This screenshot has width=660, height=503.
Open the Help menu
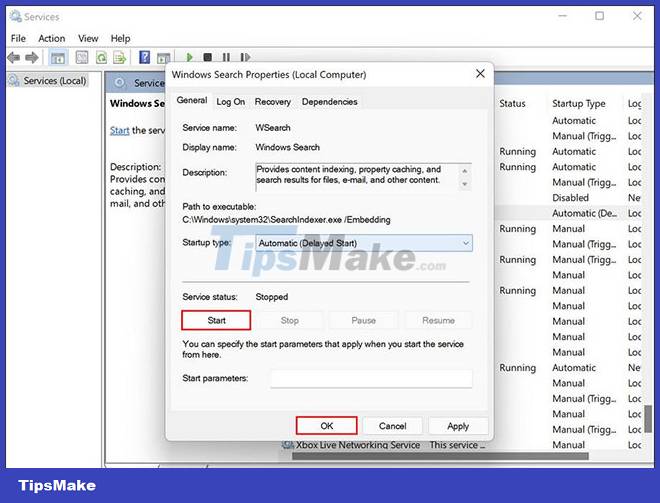(120, 38)
